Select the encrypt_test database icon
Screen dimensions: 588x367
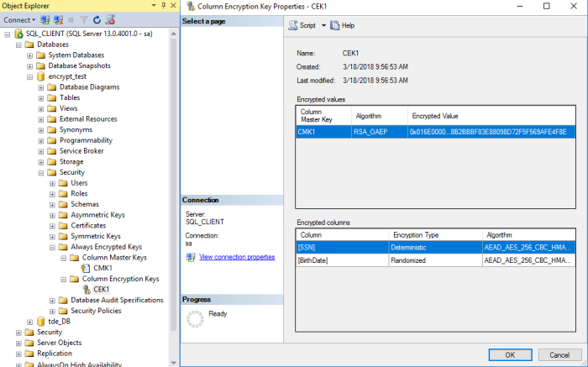(41, 76)
